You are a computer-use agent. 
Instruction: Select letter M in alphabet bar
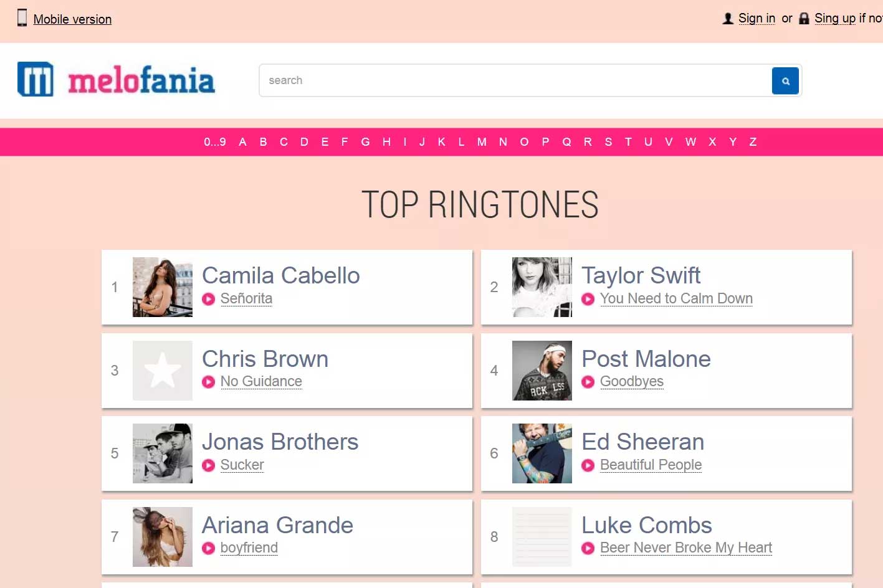click(x=482, y=142)
